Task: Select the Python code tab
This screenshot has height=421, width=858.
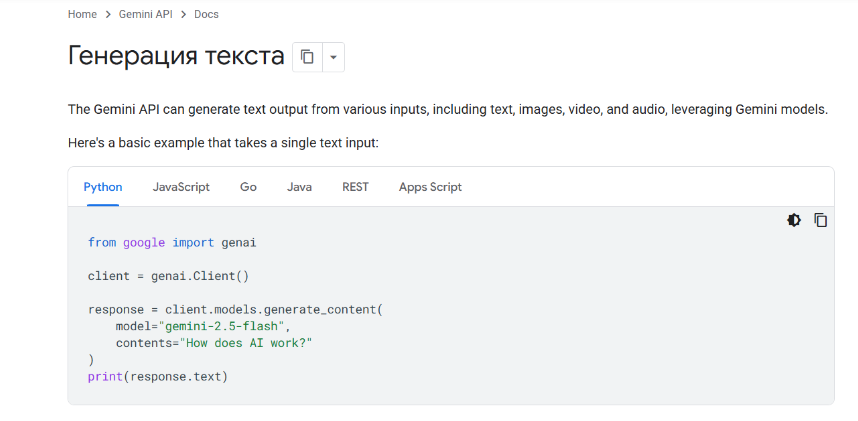Action: coord(103,187)
